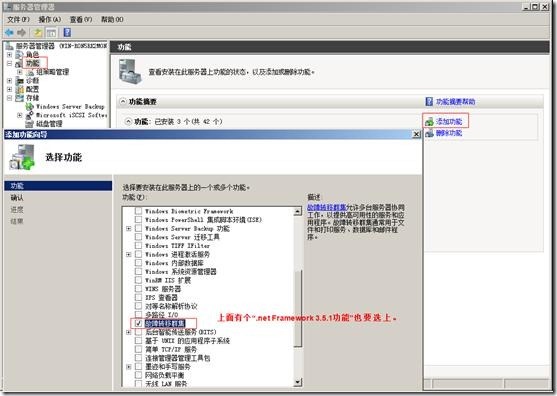Collapse the 存储 node in the tree
Screen dimensions: 557x396
[x=10, y=98]
